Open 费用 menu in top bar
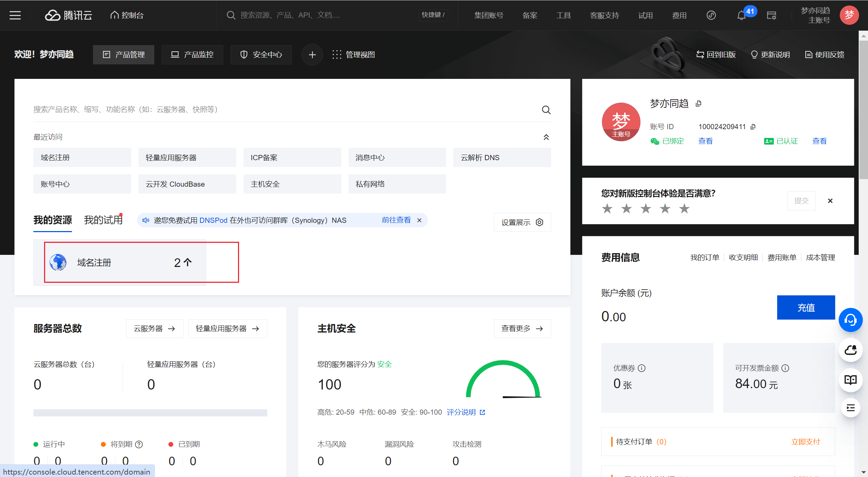 tap(679, 15)
